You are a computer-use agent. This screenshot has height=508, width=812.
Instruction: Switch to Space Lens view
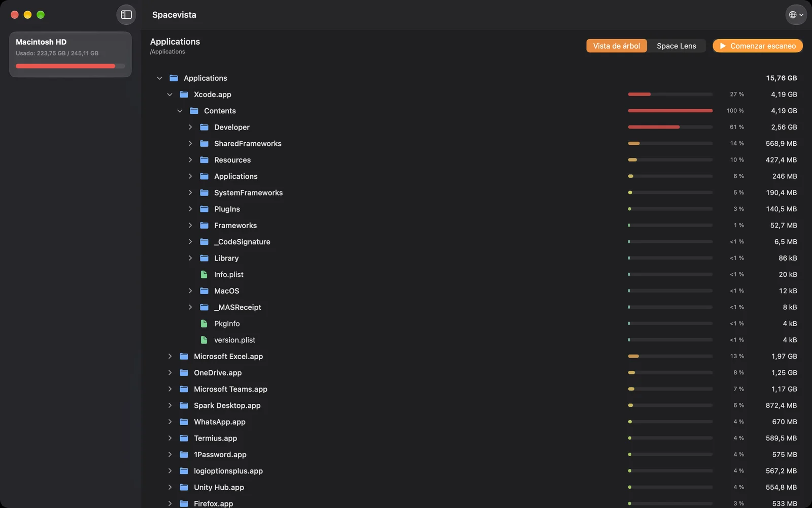coord(676,46)
